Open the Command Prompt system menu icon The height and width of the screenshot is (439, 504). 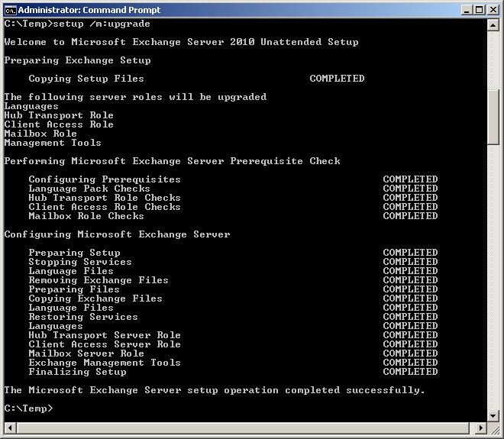pos(10,10)
